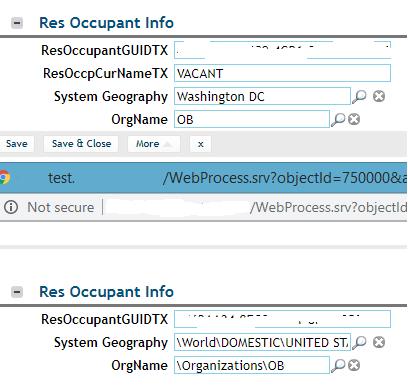
Task: Open the More dropdown menu
Action: (154, 144)
